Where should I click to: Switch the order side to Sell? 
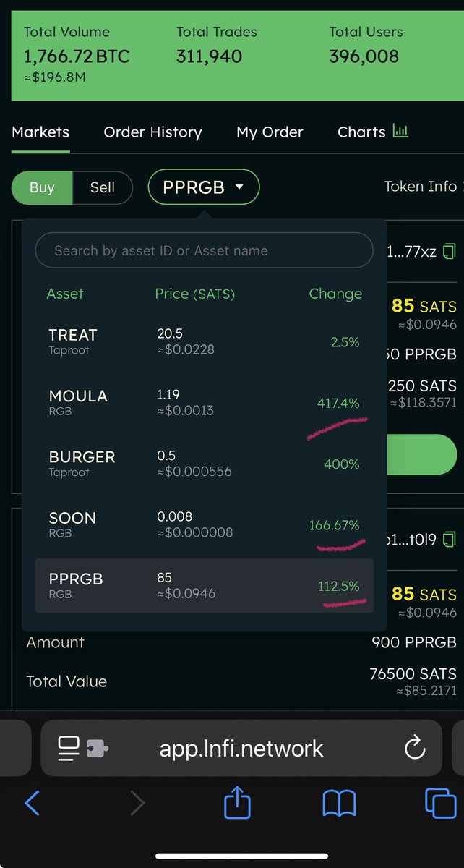103,188
